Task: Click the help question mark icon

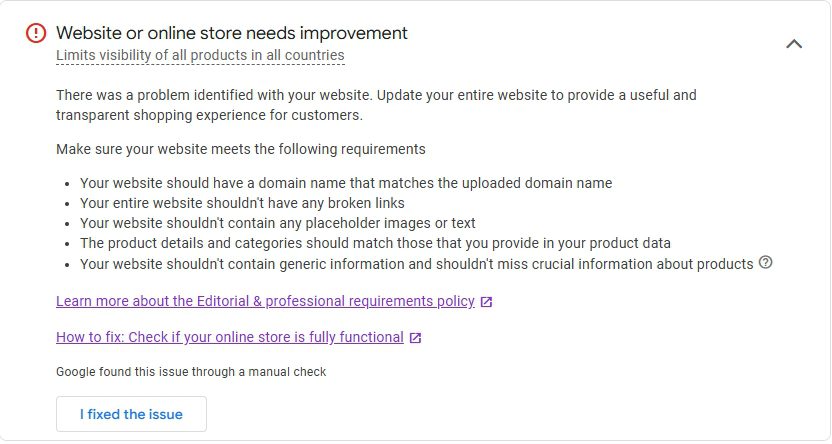Action: 766,263
